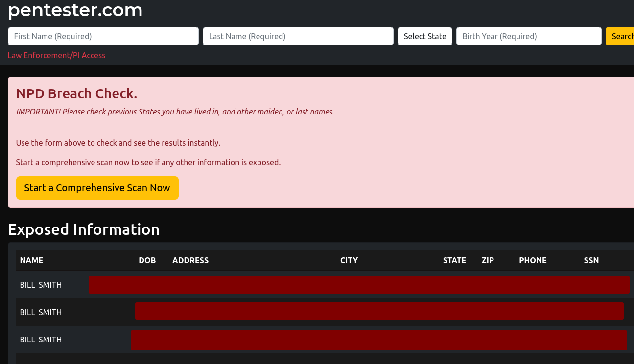Click the IMPORTANT previous States notice text
Screen dimensions: 634x364
point(175,112)
